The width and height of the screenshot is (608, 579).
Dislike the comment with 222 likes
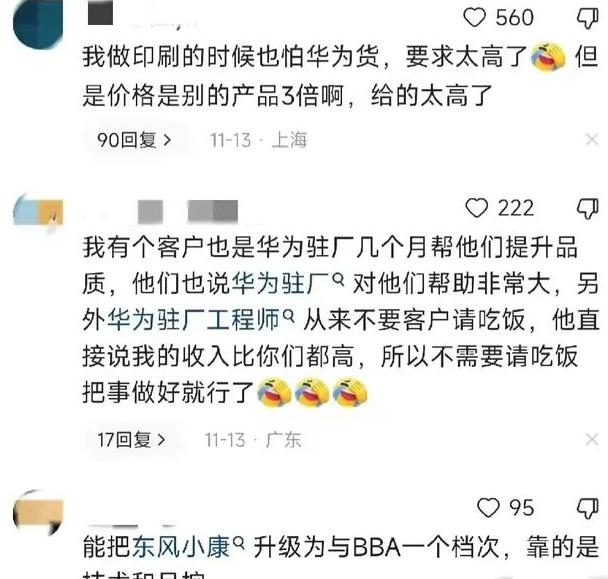click(588, 209)
